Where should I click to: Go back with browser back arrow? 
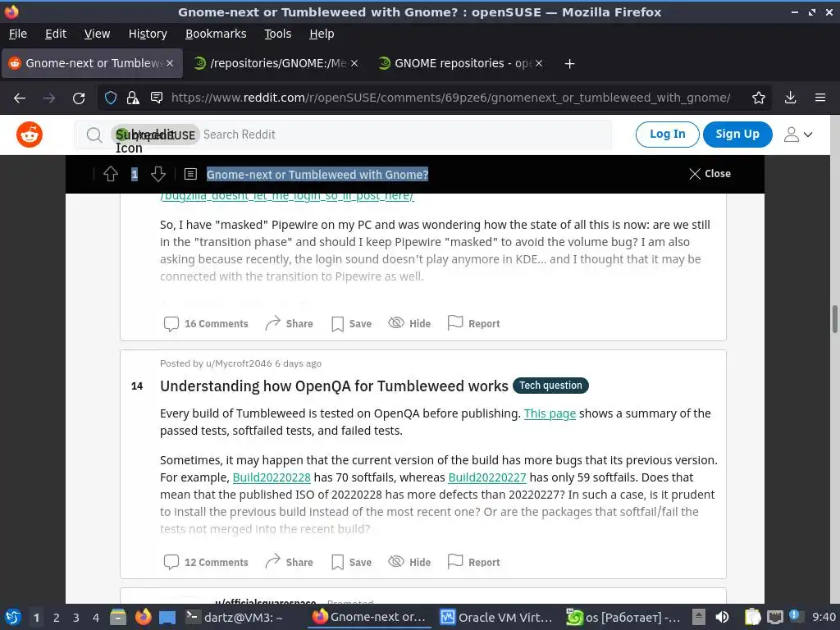tap(20, 98)
